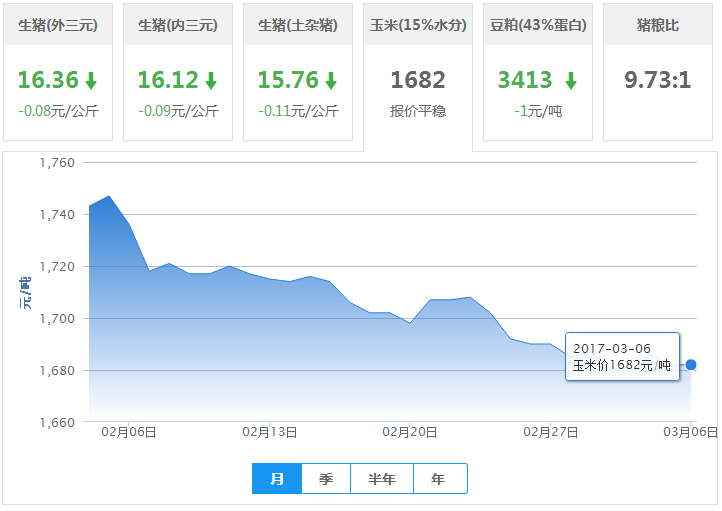Click the 元/吨 y-axis title
Image resolution: width=722 pixels, height=511 pixels.
(25, 293)
